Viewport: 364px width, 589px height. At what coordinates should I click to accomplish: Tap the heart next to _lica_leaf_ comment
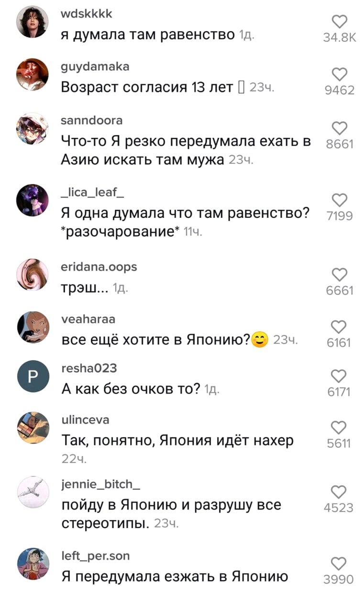[339, 200]
